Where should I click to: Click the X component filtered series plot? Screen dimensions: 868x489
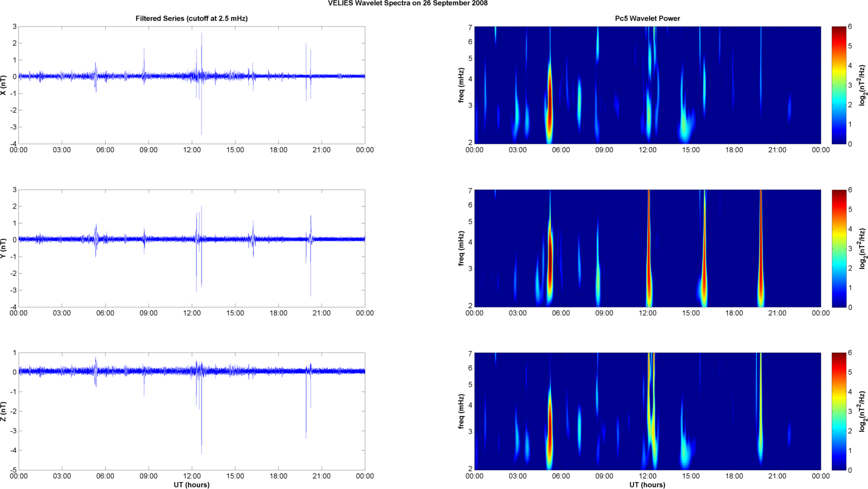pyautogui.click(x=192, y=85)
